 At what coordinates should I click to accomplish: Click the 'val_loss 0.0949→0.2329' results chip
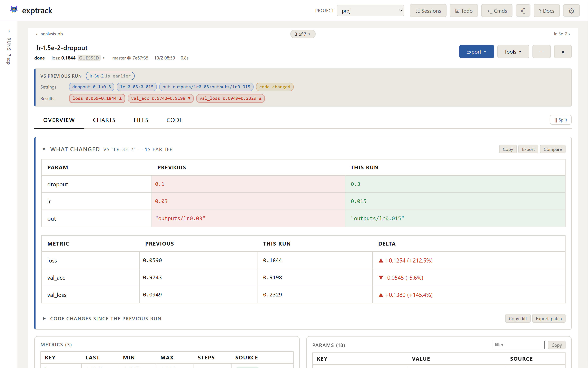[x=230, y=98]
